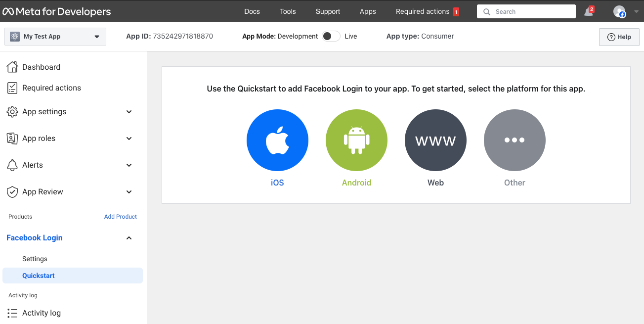Image resolution: width=644 pixels, height=324 pixels.
Task: Select the iOS Apple platform icon
Action: [x=277, y=140]
